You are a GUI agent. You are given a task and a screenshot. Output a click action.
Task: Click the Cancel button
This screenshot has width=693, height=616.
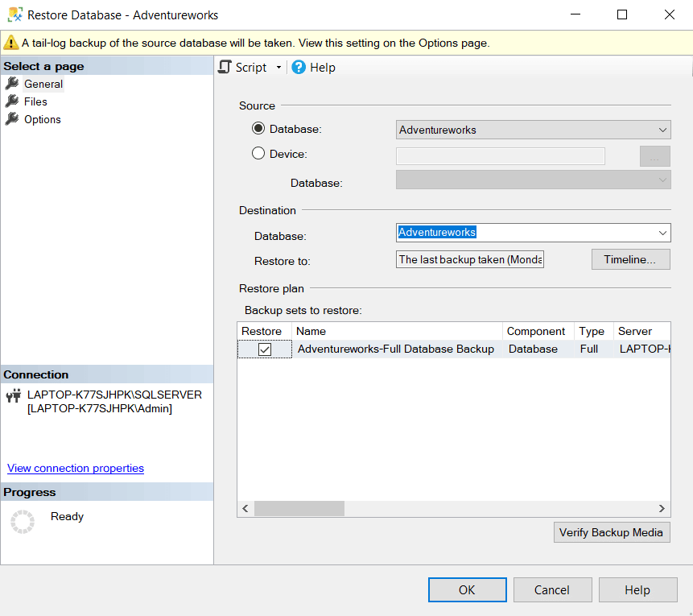(552, 589)
